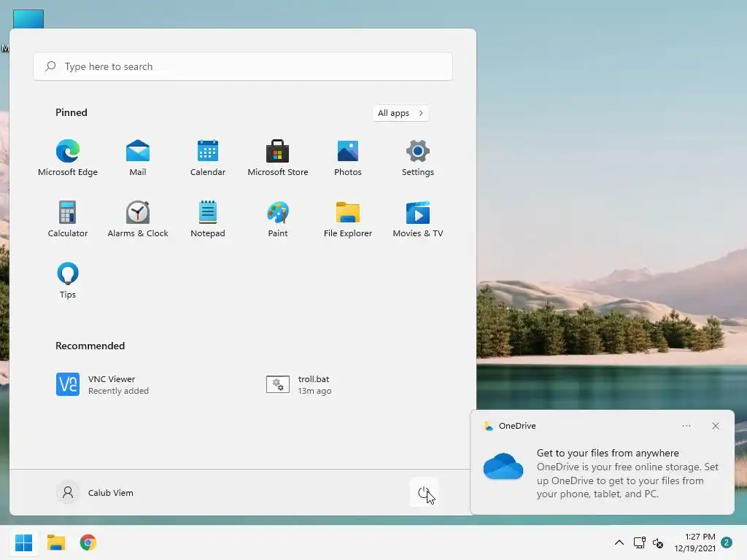Launch the Calculator app
747x560 pixels.
[68, 219]
